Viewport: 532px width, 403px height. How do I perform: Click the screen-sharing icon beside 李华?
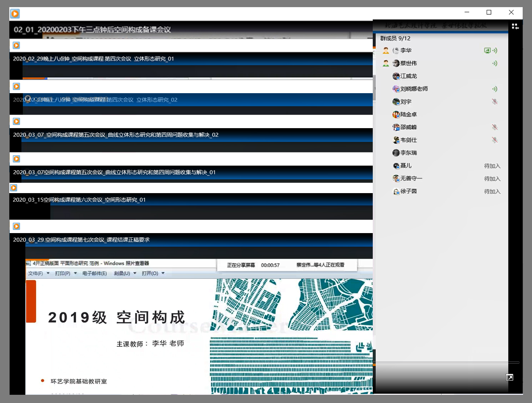tap(487, 51)
